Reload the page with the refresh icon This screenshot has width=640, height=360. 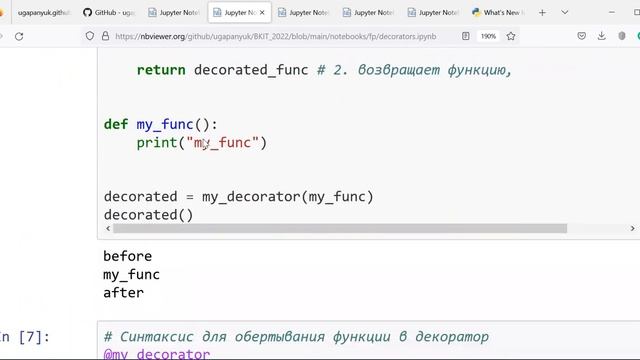tap(19, 36)
